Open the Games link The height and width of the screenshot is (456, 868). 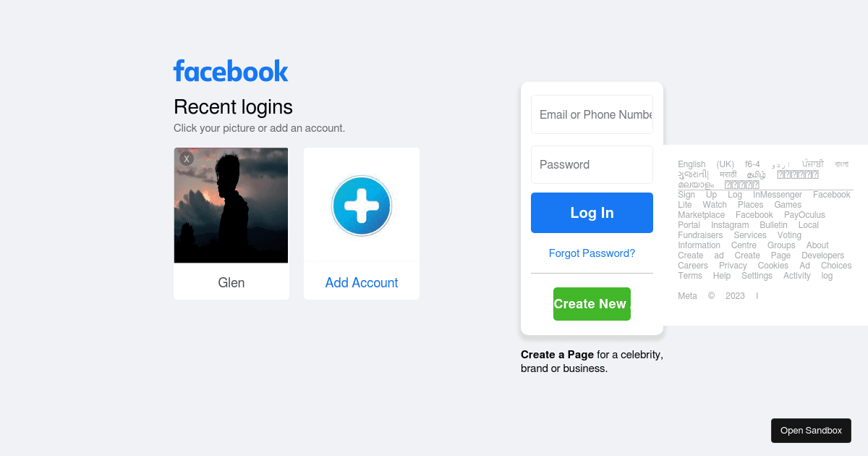[787, 204]
